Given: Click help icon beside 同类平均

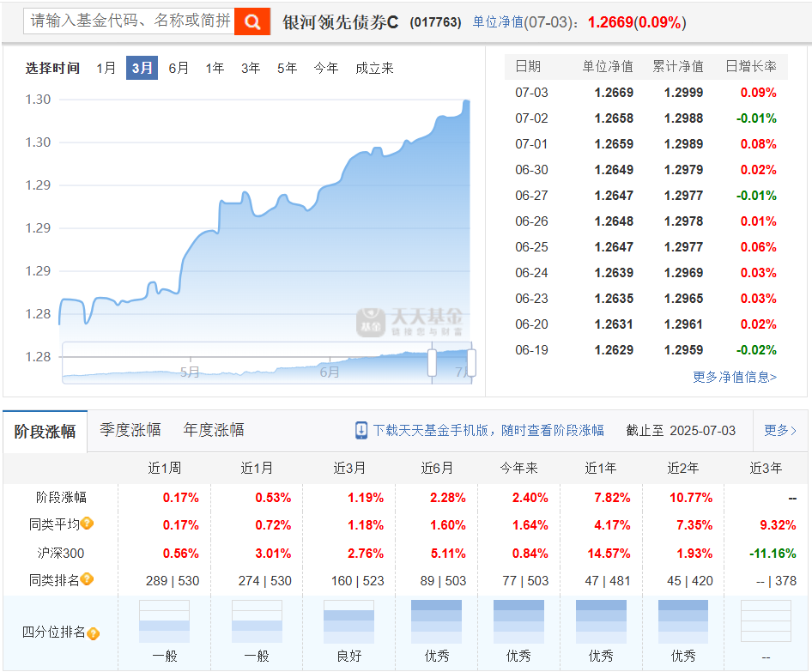Looking at the screenshot, I should click(x=87, y=524).
